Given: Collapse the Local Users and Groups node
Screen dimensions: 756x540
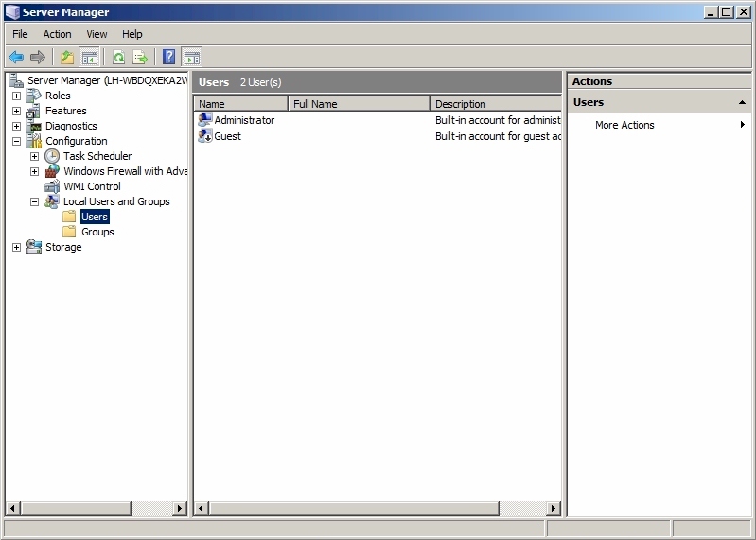Looking at the screenshot, I should pos(34,201).
